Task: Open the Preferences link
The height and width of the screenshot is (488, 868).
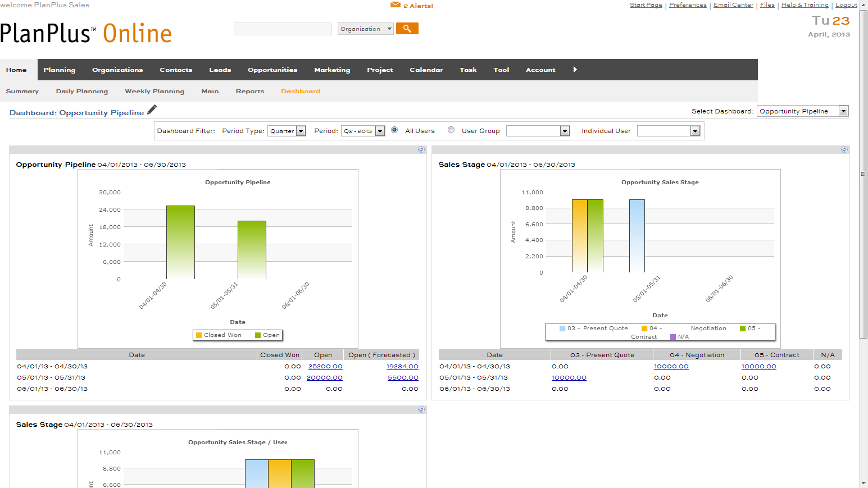Action: tap(688, 5)
